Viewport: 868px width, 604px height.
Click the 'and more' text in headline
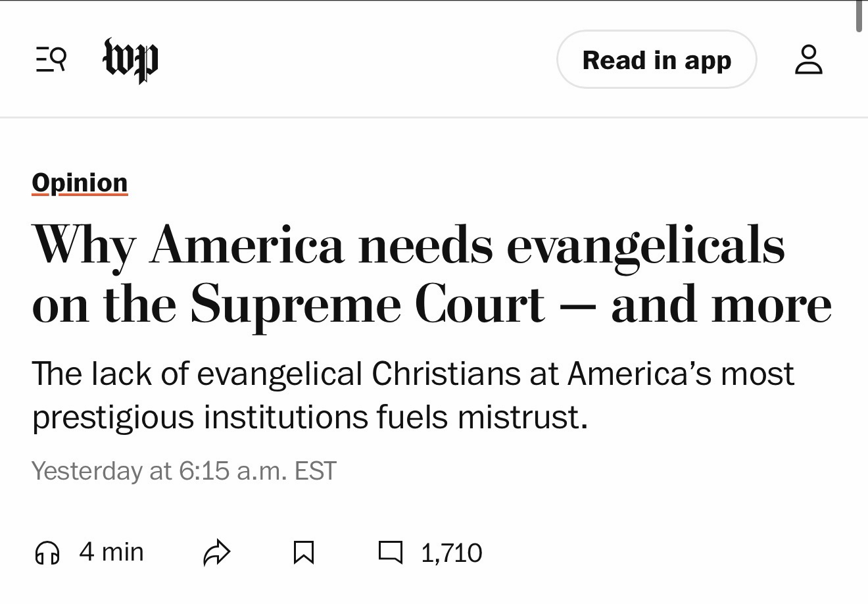[x=721, y=305]
